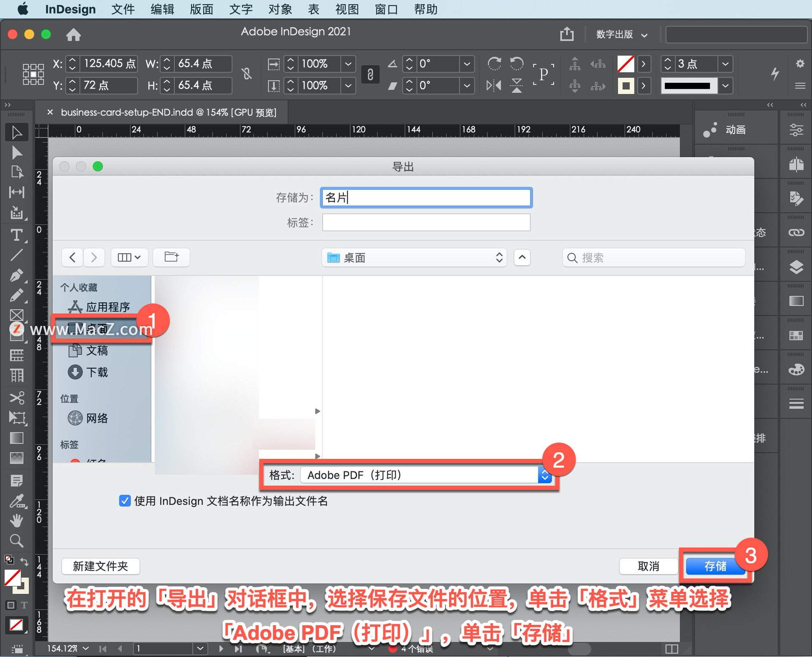812x657 pixels.
Task: Select the Hand tool
Action: tap(16, 521)
